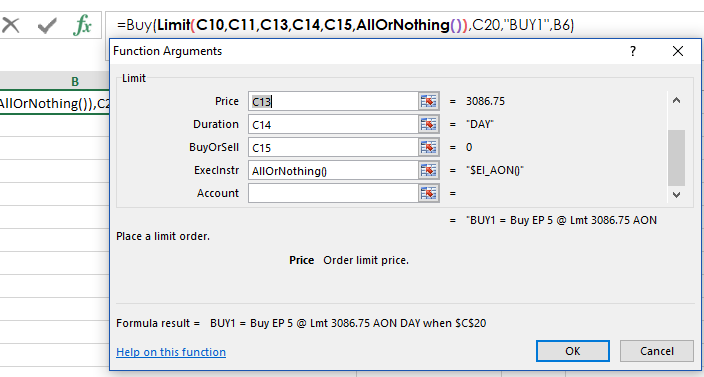Click the OK button

(572, 351)
